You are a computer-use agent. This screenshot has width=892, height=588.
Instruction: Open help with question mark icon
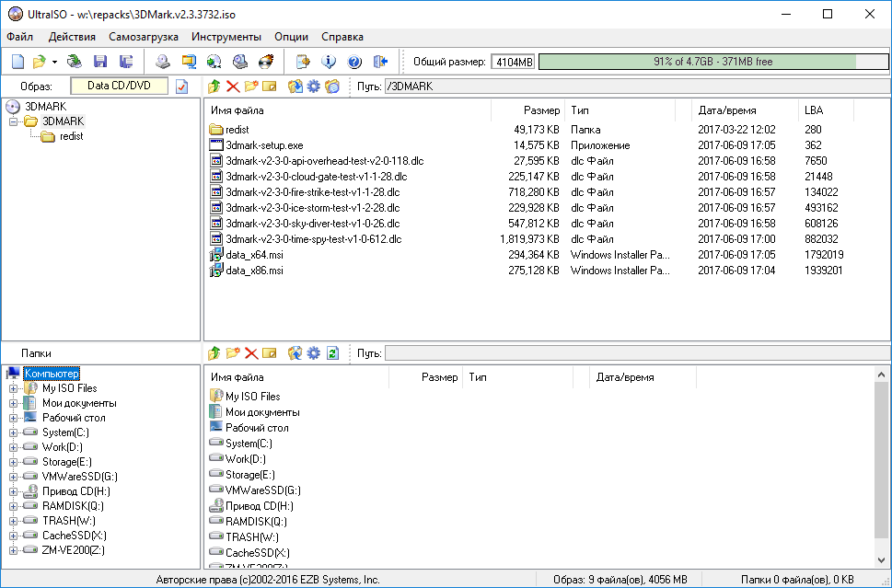coord(353,62)
